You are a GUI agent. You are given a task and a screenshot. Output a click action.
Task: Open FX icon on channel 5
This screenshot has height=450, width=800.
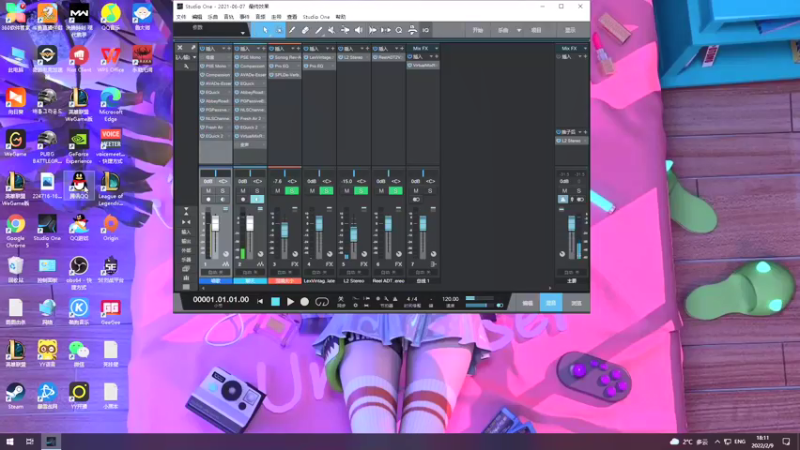click(364, 264)
